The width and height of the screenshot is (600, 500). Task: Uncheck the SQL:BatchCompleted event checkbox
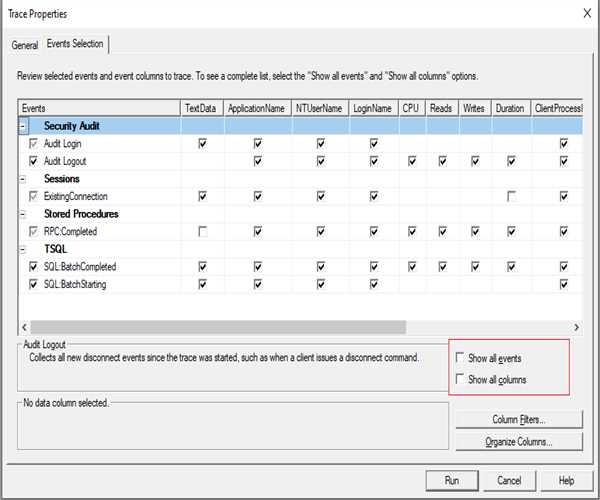34,267
